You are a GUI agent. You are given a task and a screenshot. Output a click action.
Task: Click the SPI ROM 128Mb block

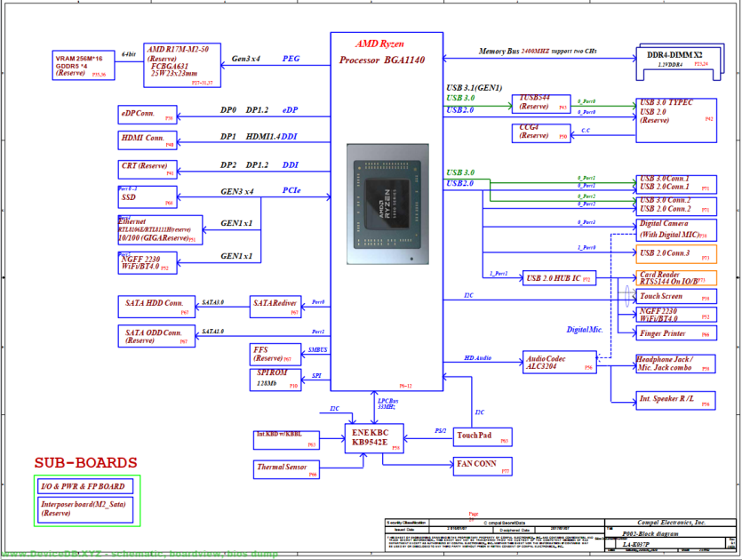275,380
